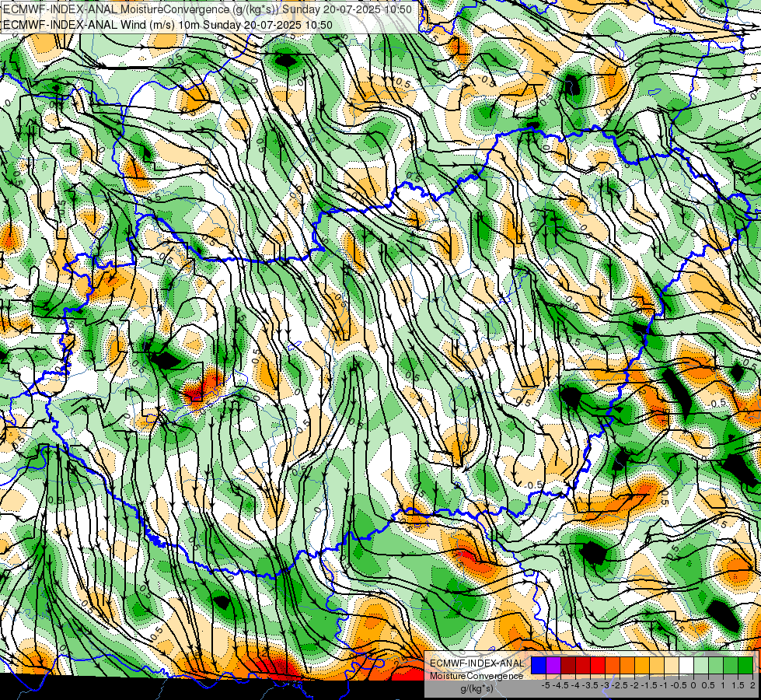
Task: Choose the amber swatch between -2 and -1.5
Action: click(642, 666)
